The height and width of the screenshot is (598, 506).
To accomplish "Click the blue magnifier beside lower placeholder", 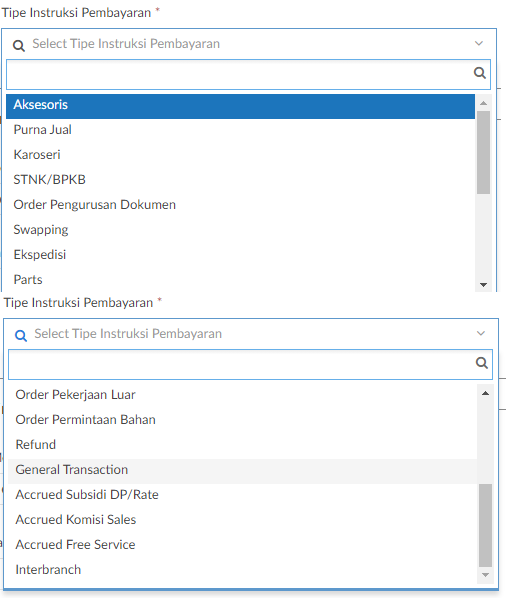I will pos(21,336).
